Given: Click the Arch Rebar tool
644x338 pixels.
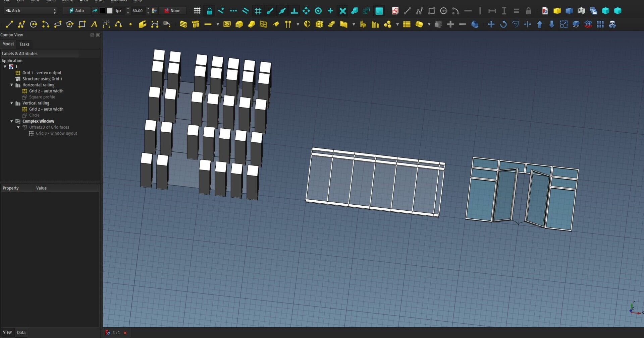Looking at the screenshot, I should (x=208, y=24).
